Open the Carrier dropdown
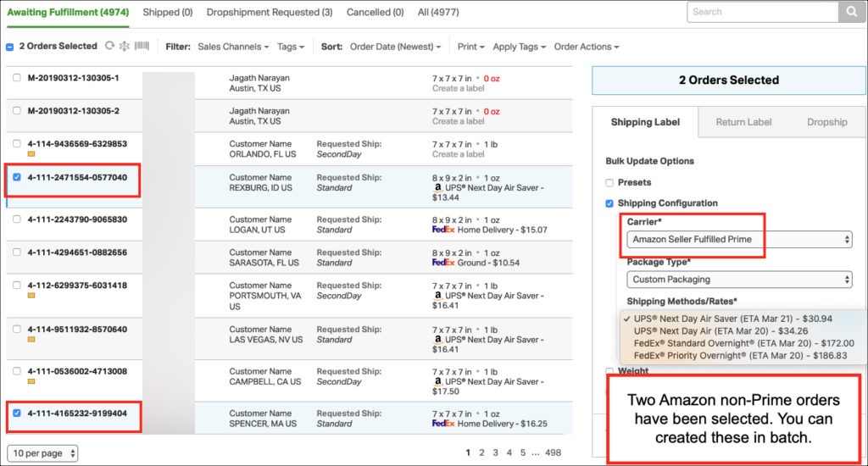This screenshot has width=868, height=466. [x=739, y=239]
